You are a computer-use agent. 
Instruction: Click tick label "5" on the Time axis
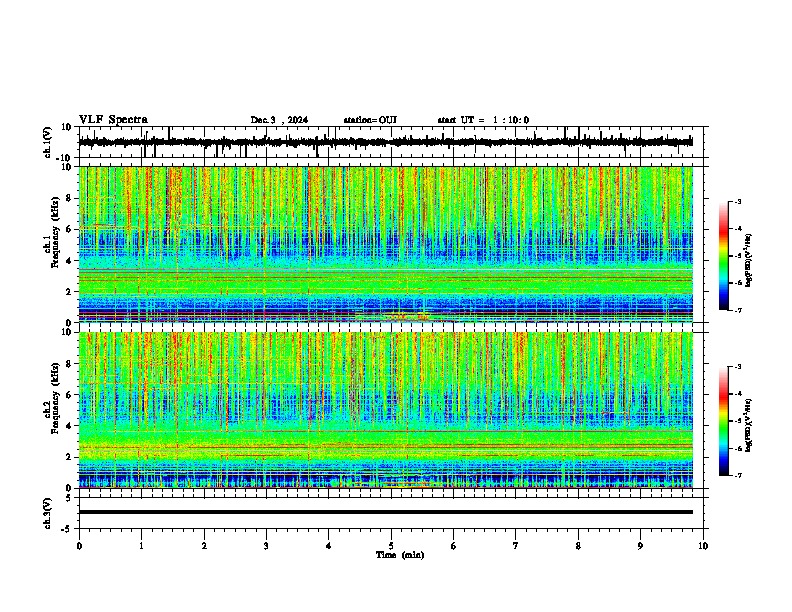tap(391, 546)
